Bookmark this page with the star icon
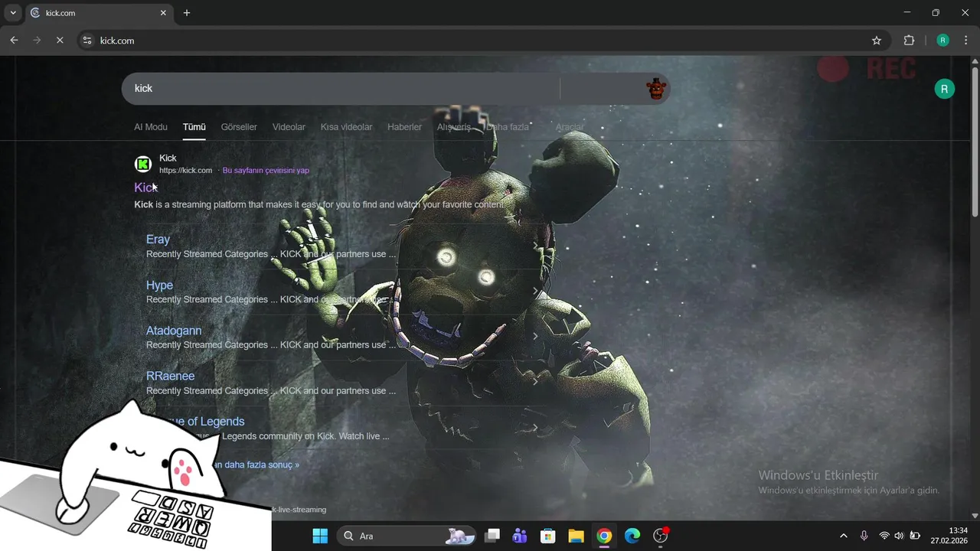980x551 pixels. (877, 41)
